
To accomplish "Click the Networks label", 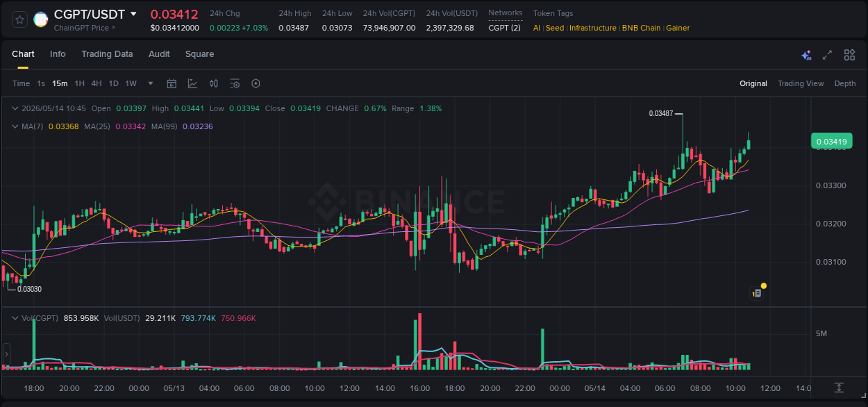I will click(506, 13).
